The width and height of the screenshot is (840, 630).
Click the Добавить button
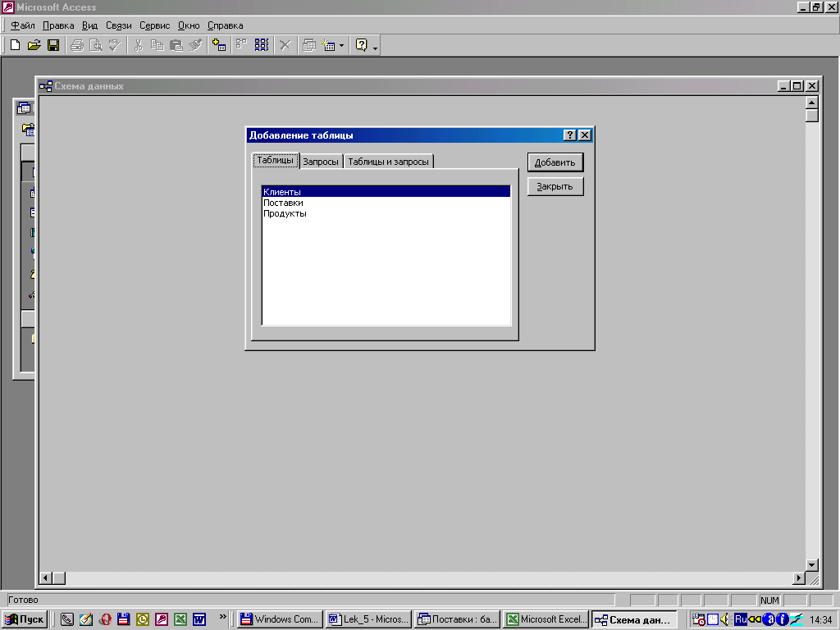click(555, 162)
